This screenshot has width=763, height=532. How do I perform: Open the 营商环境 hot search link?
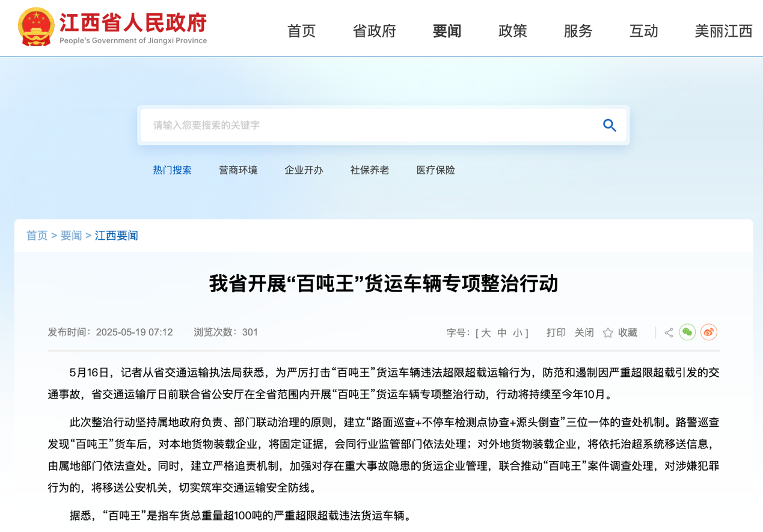[x=238, y=170]
